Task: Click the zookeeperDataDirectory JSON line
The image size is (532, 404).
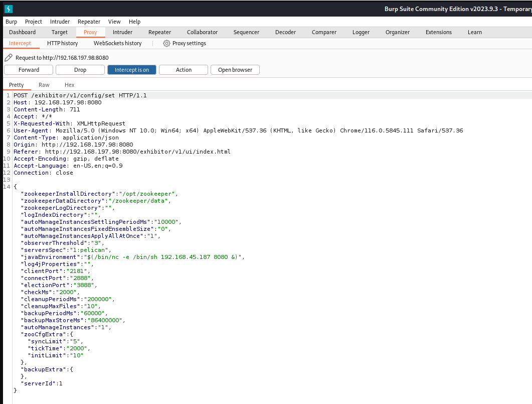Action: point(96,201)
